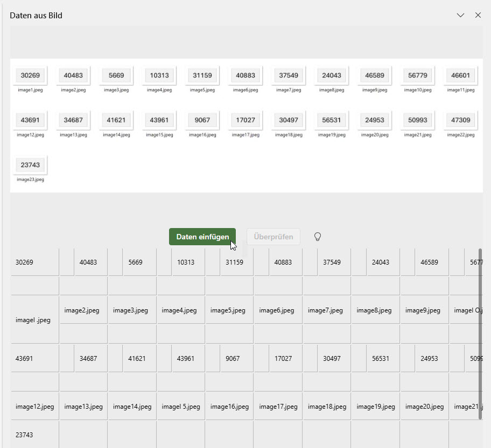Viewport: 491px width, 448px height.
Task: Select the 9067 thumbnail in preview
Action: (202, 120)
